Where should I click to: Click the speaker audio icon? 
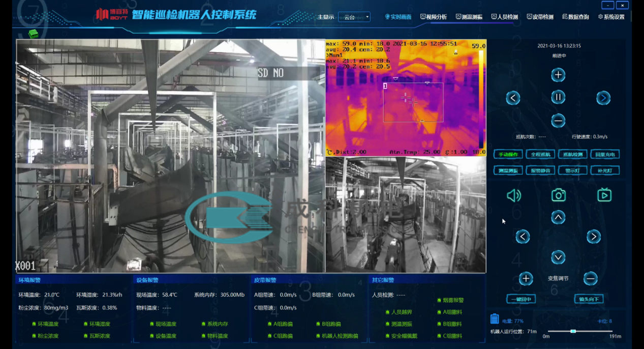coord(513,195)
